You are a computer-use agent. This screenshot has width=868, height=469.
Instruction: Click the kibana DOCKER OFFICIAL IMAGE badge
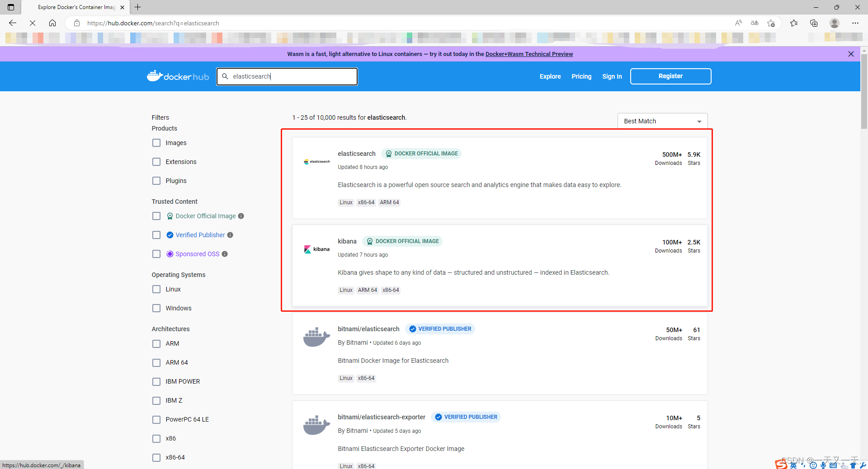click(x=402, y=241)
